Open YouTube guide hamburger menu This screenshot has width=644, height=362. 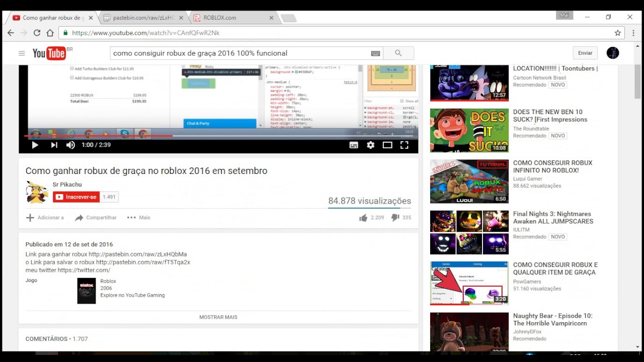tap(22, 53)
